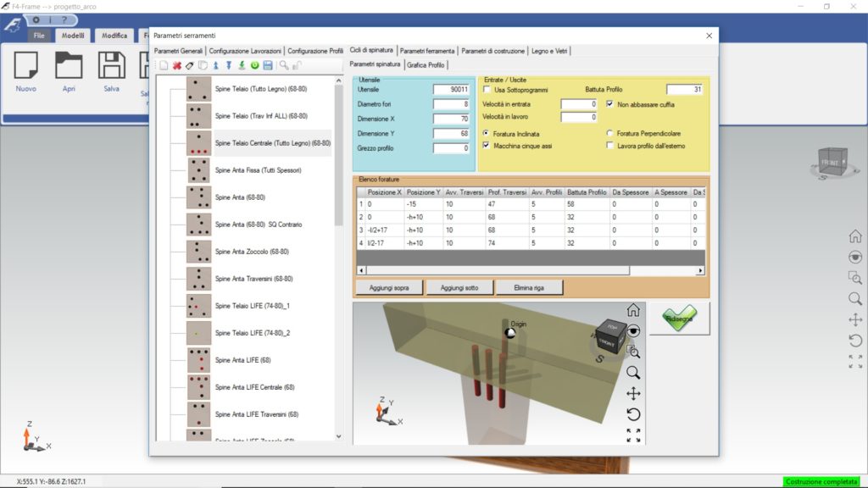Enable the Usa Sottoprogrammi checkbox

point(487,90)
